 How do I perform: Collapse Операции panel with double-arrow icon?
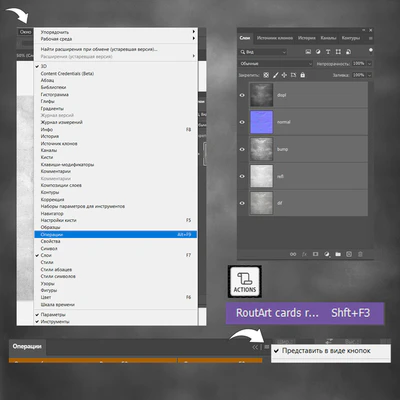pyautogui.click(x=255, y=347)
